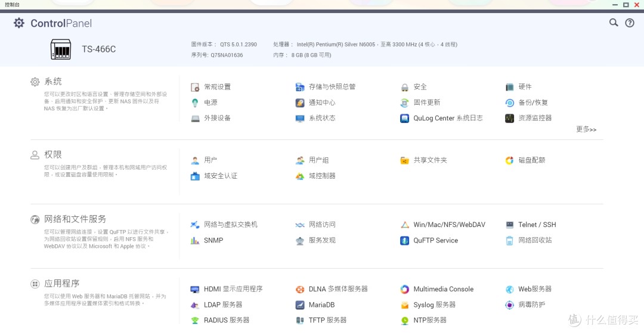Open the 用户组 user groups icon

point(300,160)
